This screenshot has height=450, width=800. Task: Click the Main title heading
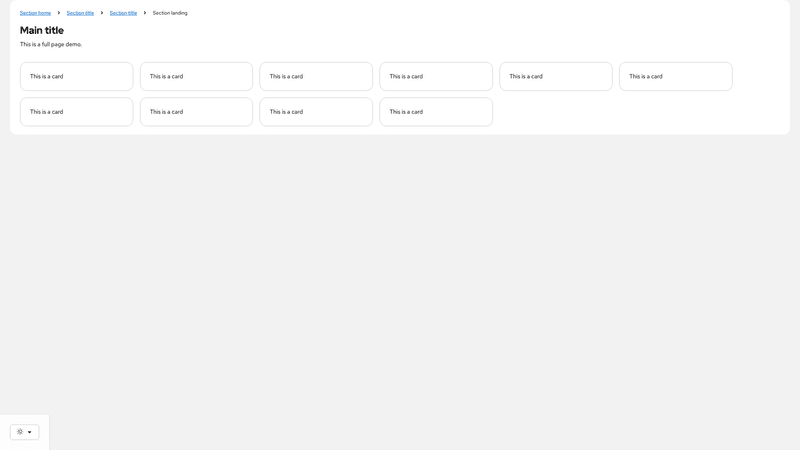tap(42, 31)
